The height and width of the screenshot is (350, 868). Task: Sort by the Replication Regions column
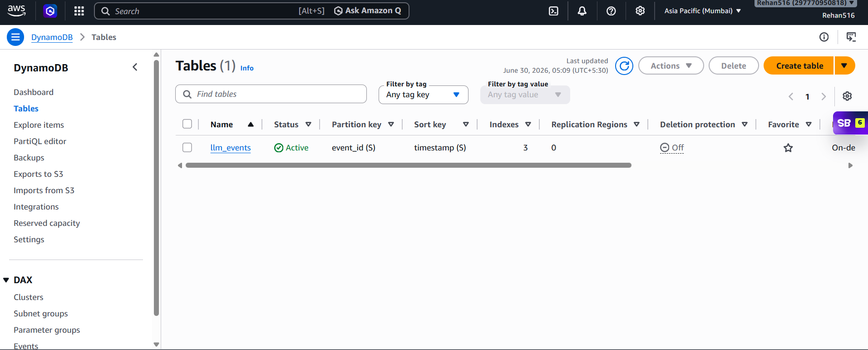coord(636,125)
